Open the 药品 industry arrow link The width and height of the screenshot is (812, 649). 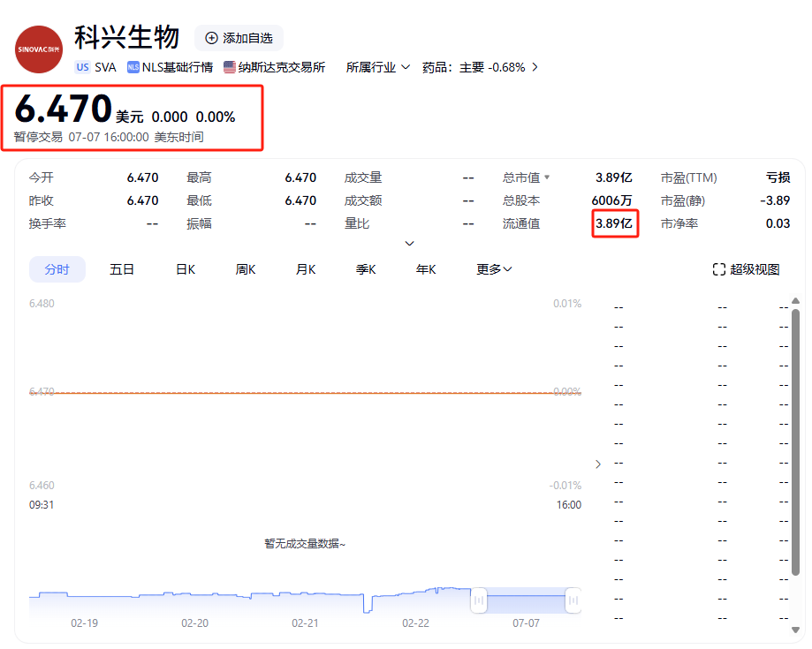(x=535, y=67)
